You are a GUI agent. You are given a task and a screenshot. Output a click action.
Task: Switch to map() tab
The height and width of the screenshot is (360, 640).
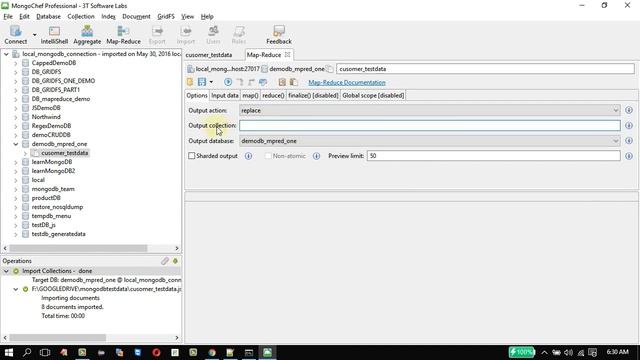(x=250, y=95)
